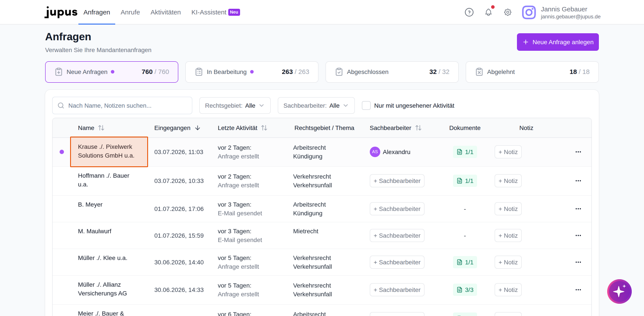Open three-dot menu for Hoffmann ./. Bauer row
Viewport: 644px width, 316px height.
578,181
